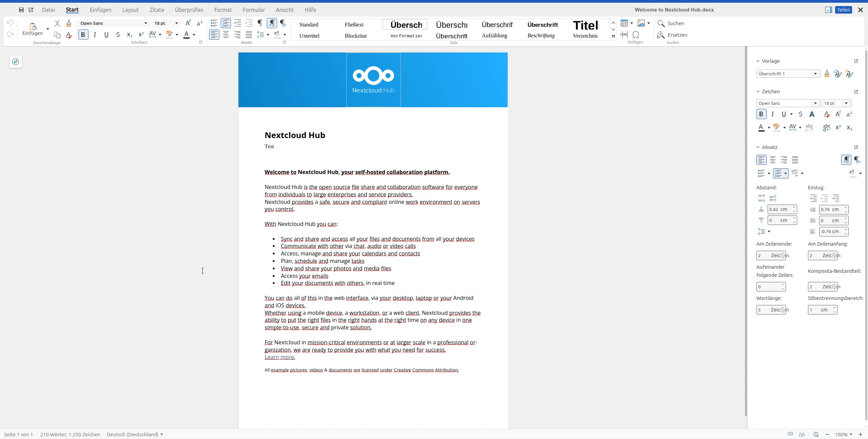Click the clone formatting paintbrush icon
This screenshot has width=868, height=439.
tap(69, 23)
